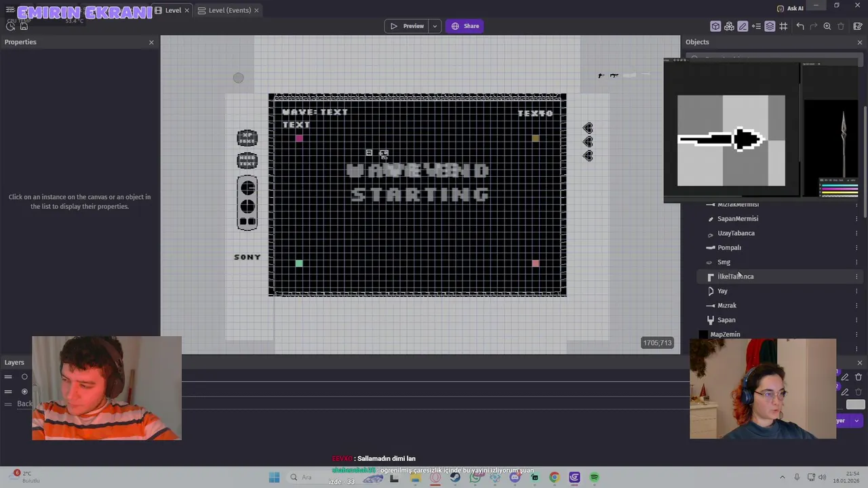The image size is (868, 488).
Task: Open the scene settings edit icon
Action: pos(857,26)
